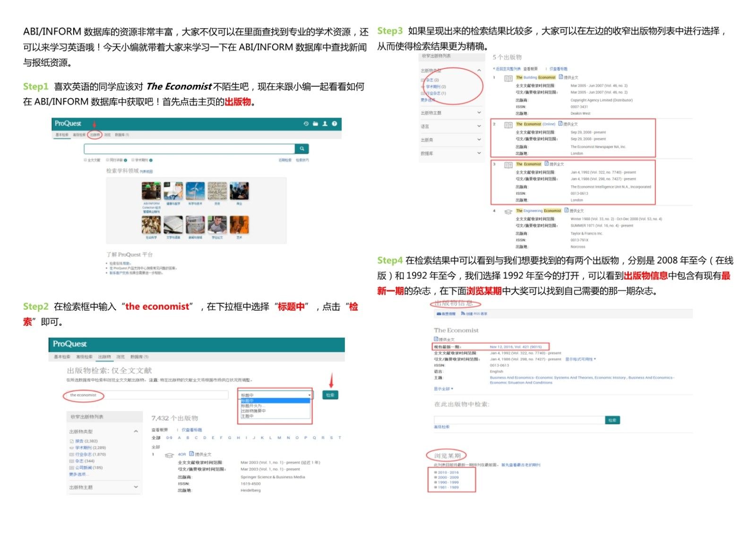Expand the 语言 filter in Step3 sidebar

tap(479, 126)
